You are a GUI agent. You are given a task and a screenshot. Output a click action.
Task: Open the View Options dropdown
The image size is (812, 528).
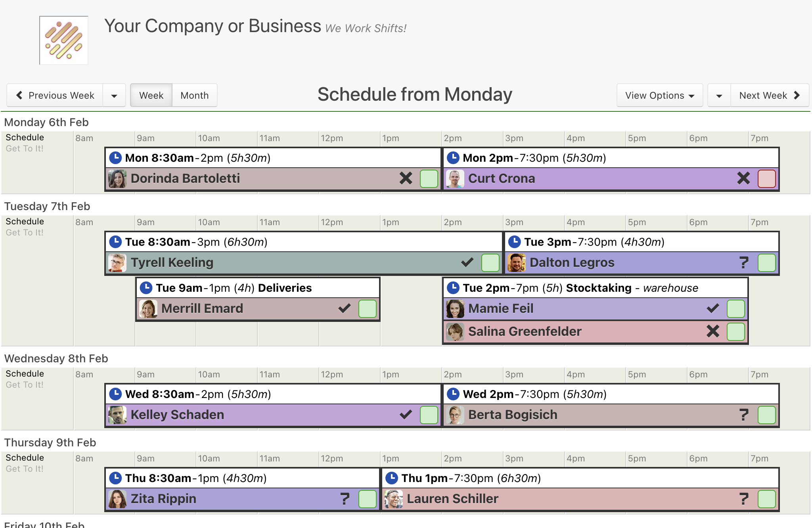click(x=660, y=95)
